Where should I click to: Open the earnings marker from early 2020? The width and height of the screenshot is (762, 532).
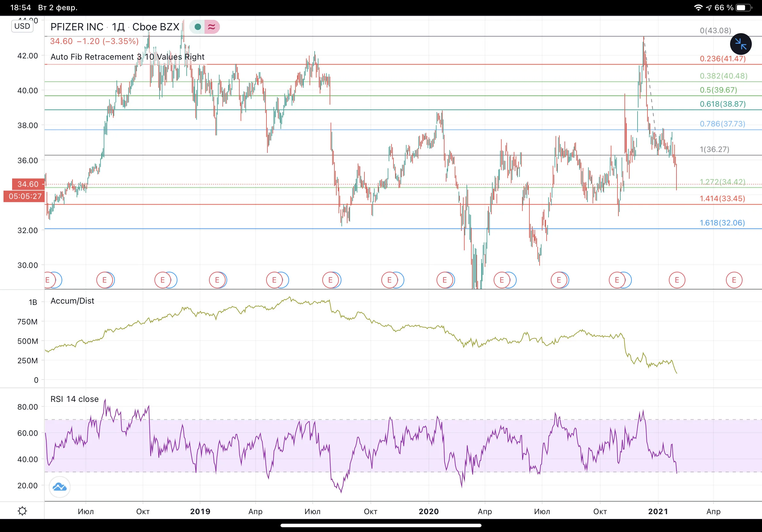[445, 280]
